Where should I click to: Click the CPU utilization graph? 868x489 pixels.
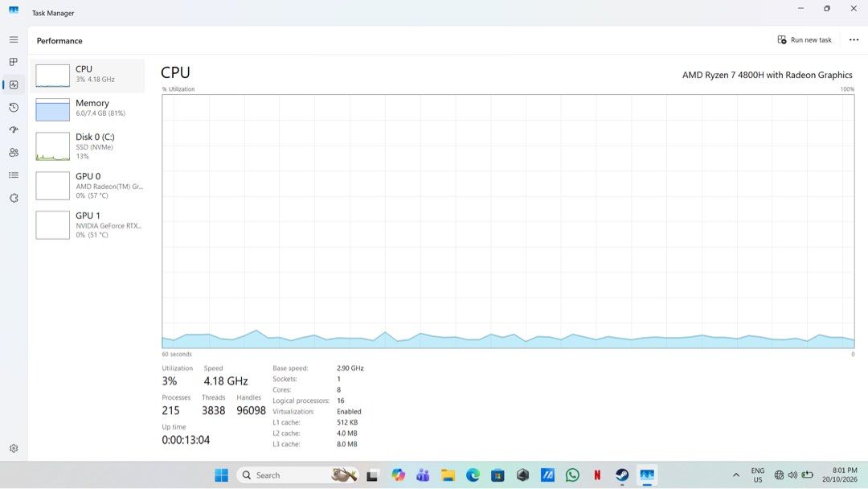508,221
